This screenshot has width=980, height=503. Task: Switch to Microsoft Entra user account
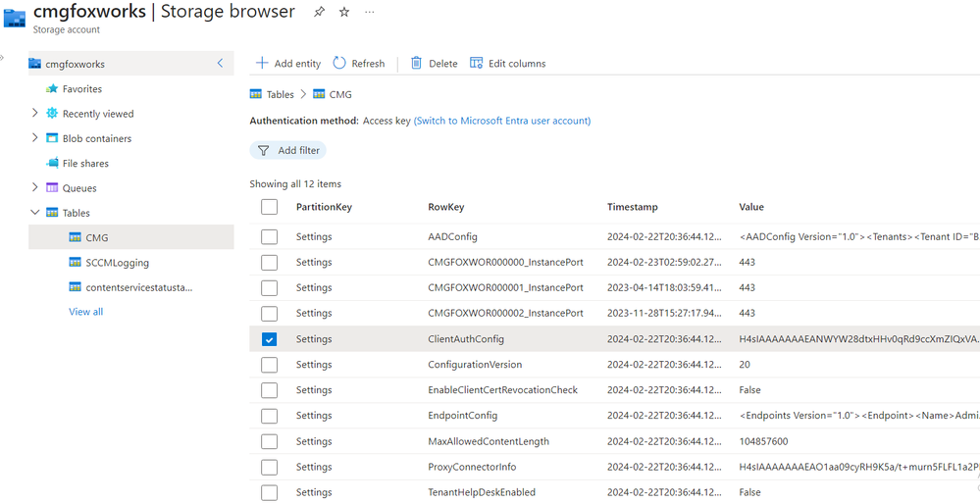(502, 121)
